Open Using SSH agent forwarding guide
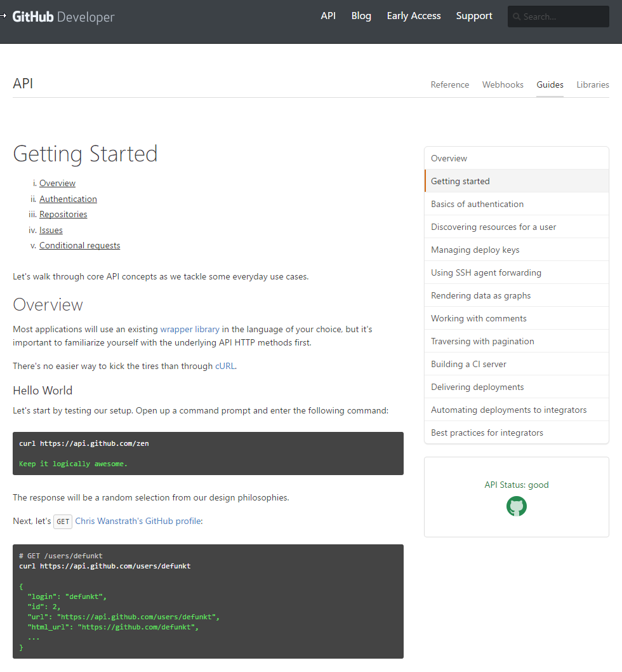Viewport: 622px width, 672px height. [x=516, y=272]
